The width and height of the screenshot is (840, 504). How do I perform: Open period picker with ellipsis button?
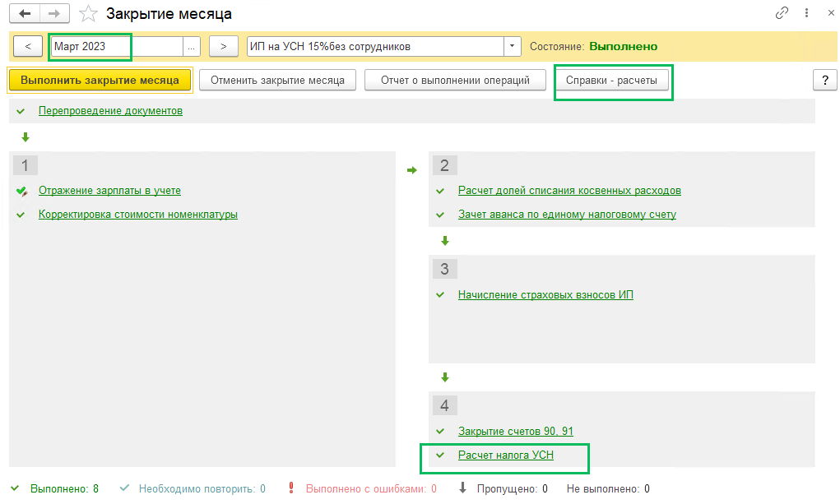[x=192, y=46]
